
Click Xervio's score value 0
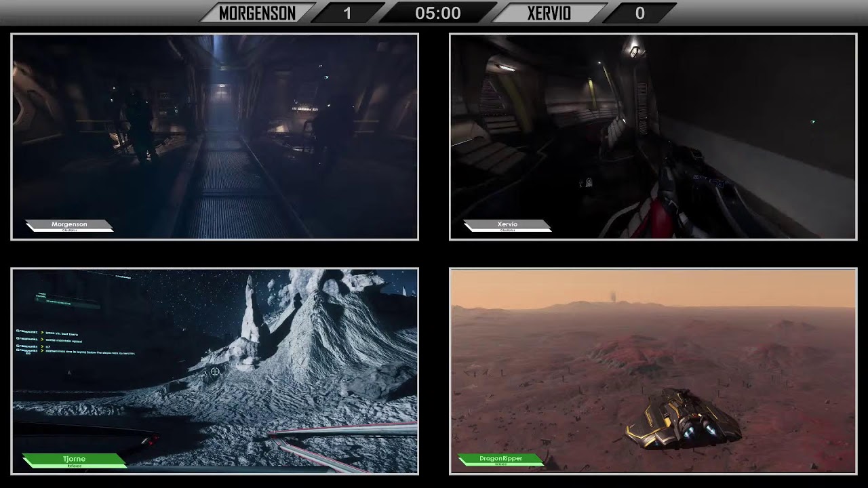[639, 13]
